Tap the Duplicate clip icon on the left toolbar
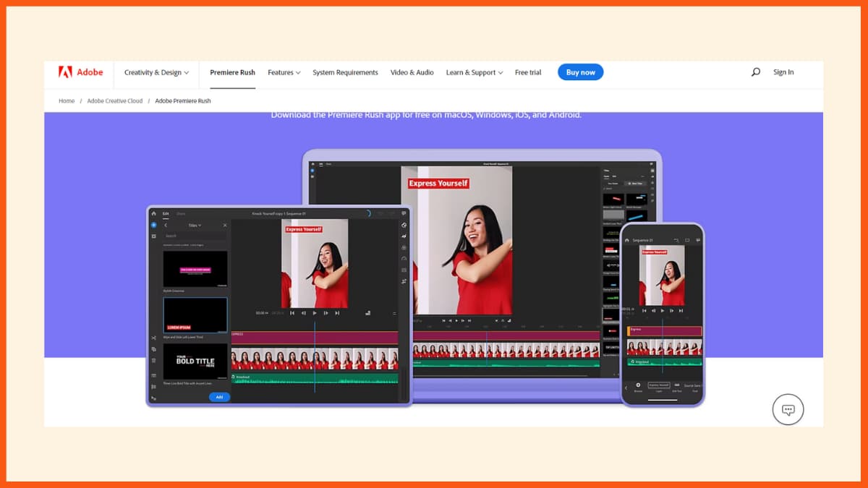 [153, 349]
